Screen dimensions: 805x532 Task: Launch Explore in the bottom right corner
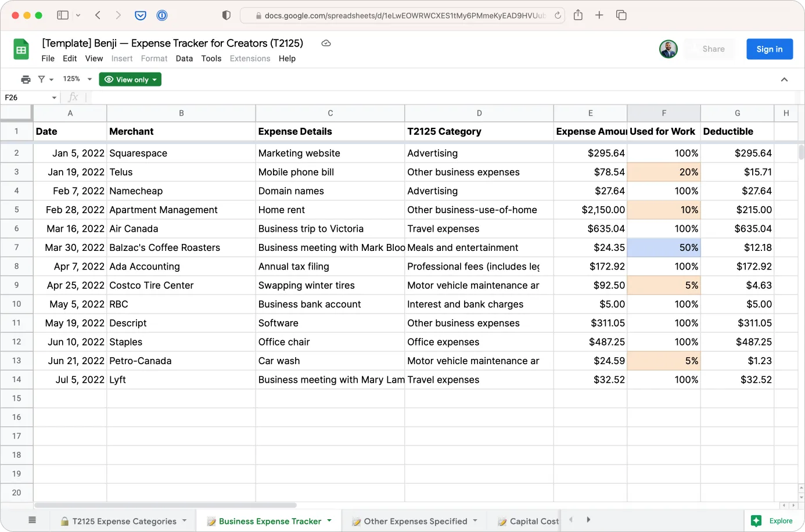tap(772, 521)
